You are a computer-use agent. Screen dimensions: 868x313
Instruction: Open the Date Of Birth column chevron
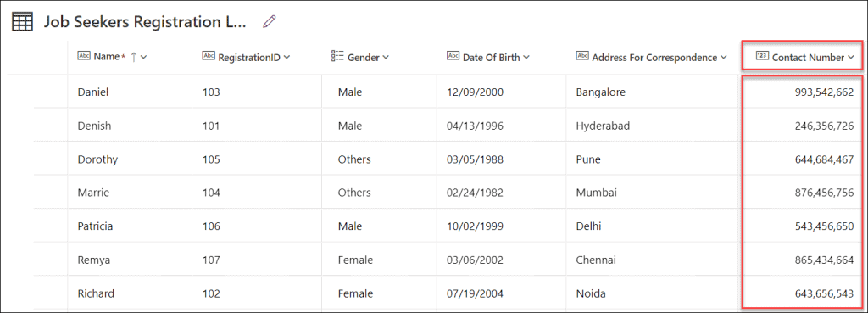526,57
